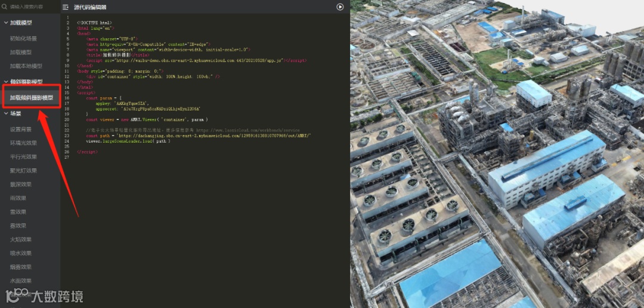The image size is (644, 308).
Task: Click the closing </script> line 26
Action: [x=87, y=152]
